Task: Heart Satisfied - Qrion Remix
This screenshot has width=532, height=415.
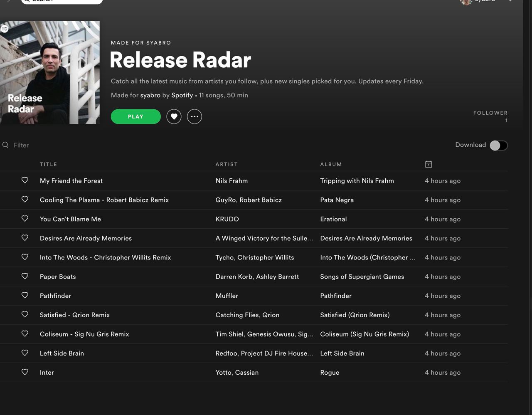Action: point(25,314)
